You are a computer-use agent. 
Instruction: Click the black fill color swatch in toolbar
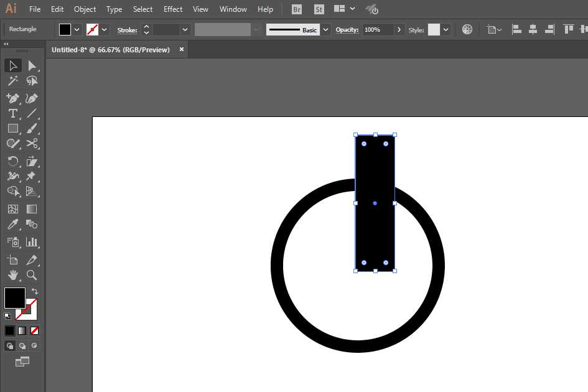tap(15, 299)
